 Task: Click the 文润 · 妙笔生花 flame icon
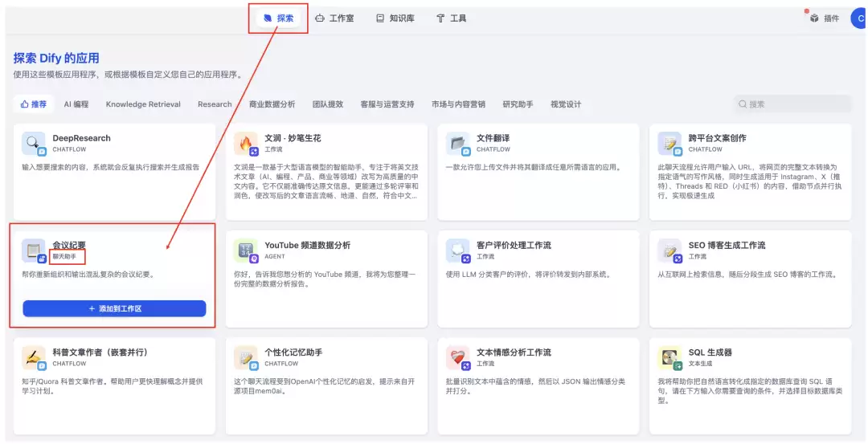pos(245,143)
